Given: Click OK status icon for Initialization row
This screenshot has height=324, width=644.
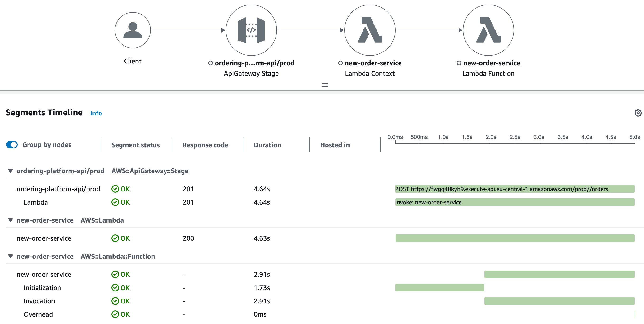Looking at the screenshot, I should click(x=115, y=288).
